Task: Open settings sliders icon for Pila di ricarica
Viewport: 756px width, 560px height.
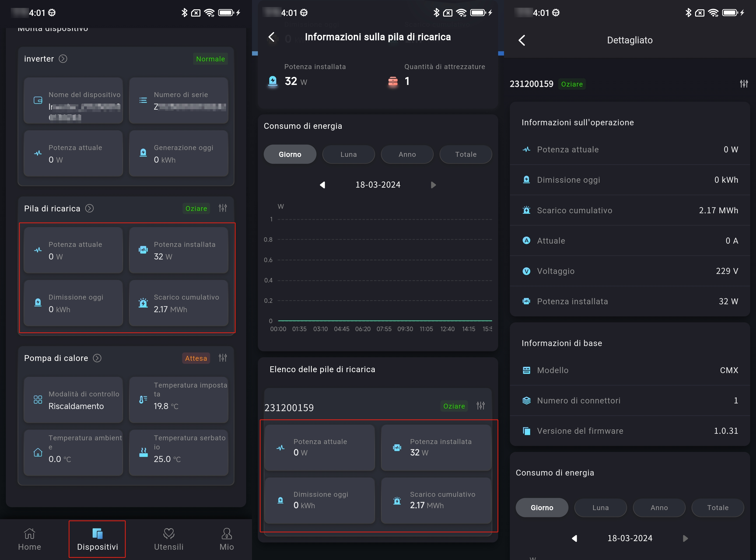Action: coord(222,208)
